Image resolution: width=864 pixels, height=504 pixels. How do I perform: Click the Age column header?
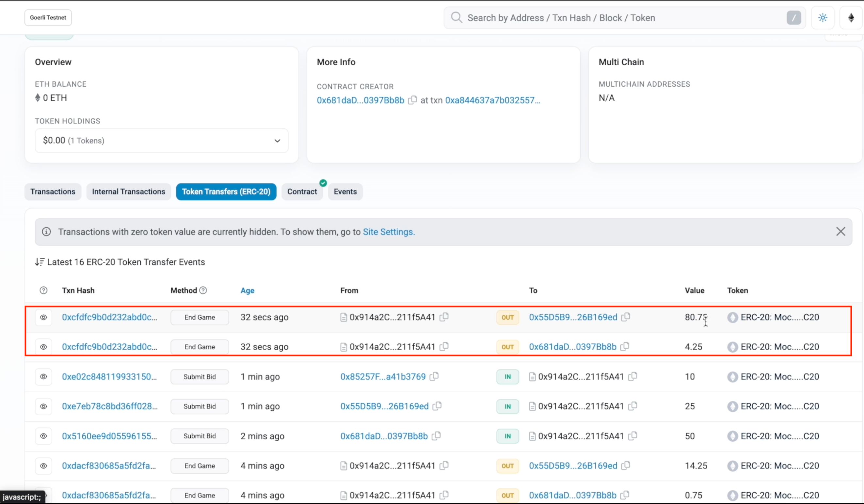(247, 291)
